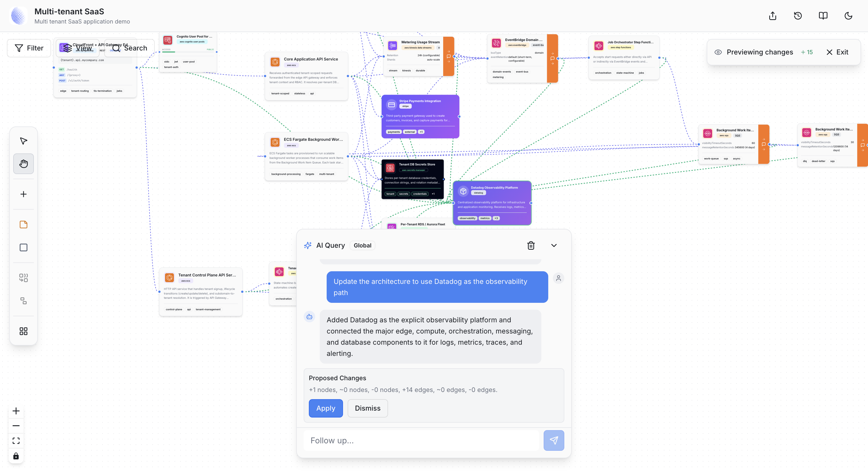The image size is (868, 472).
Task: Open comment icon on EventBridge Domain node
Action: coord(552,58)
